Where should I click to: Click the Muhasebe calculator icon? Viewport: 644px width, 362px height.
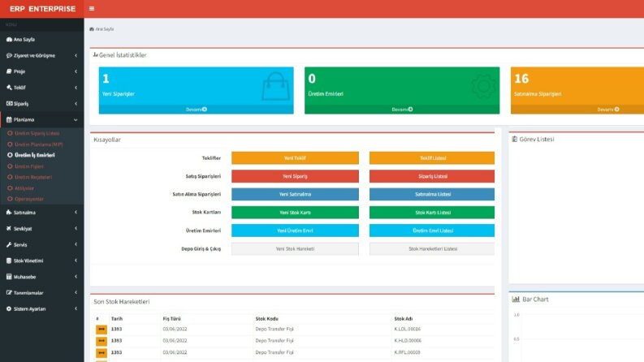pos(9,277)
